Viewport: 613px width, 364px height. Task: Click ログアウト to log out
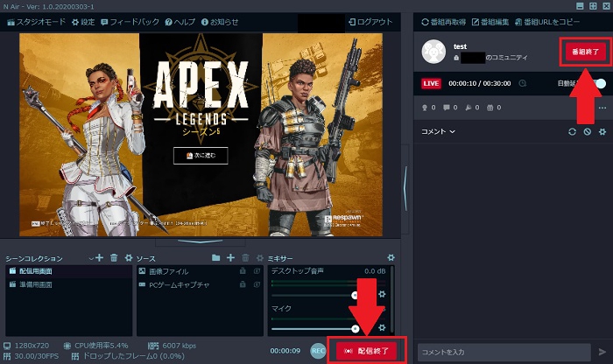[370, 22]
